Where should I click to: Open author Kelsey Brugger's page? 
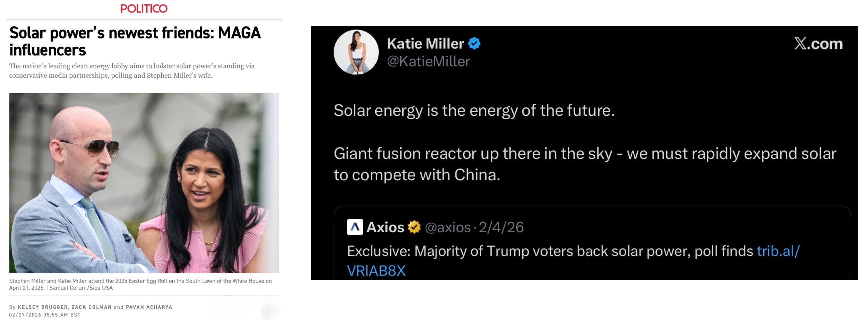(43, 307)
